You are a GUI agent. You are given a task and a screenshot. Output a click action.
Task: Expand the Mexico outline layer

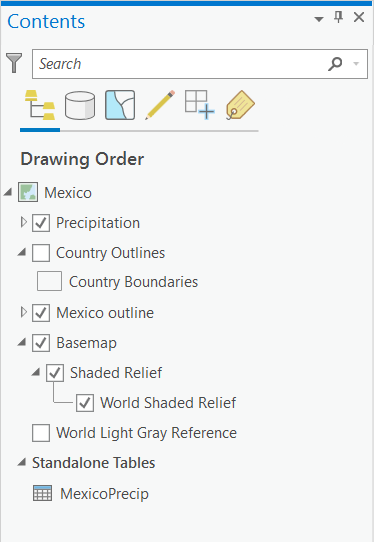[23, 312]
